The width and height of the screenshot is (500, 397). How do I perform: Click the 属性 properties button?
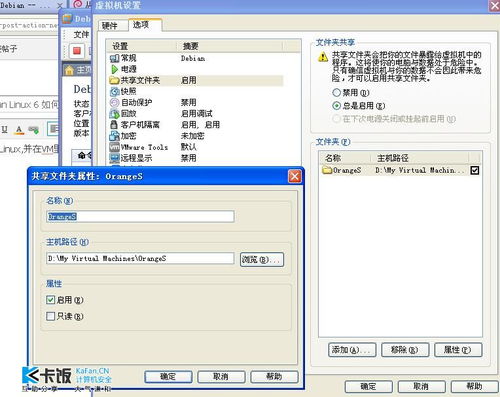pyautogui.click(x=458, y=350)
